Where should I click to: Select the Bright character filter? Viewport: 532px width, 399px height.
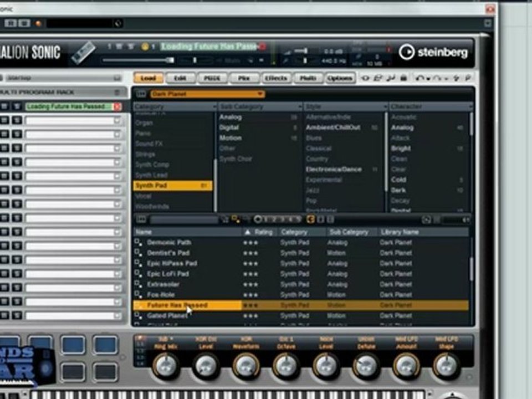click(401, 149)
